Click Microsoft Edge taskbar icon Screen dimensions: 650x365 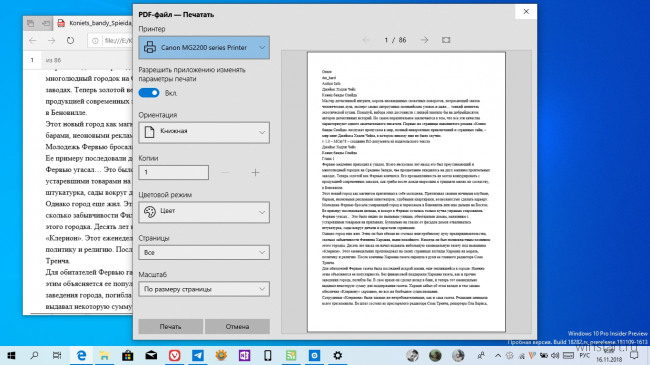coord(81,355)
